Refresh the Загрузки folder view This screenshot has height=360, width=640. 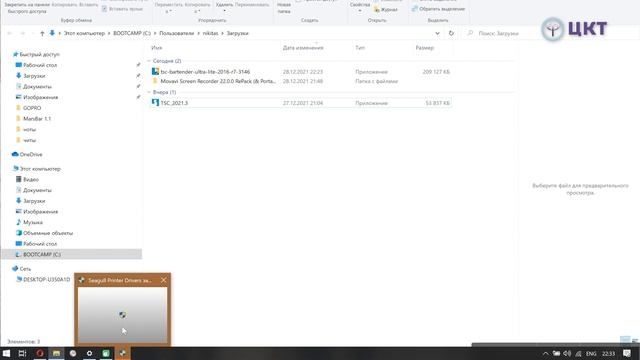451,33
